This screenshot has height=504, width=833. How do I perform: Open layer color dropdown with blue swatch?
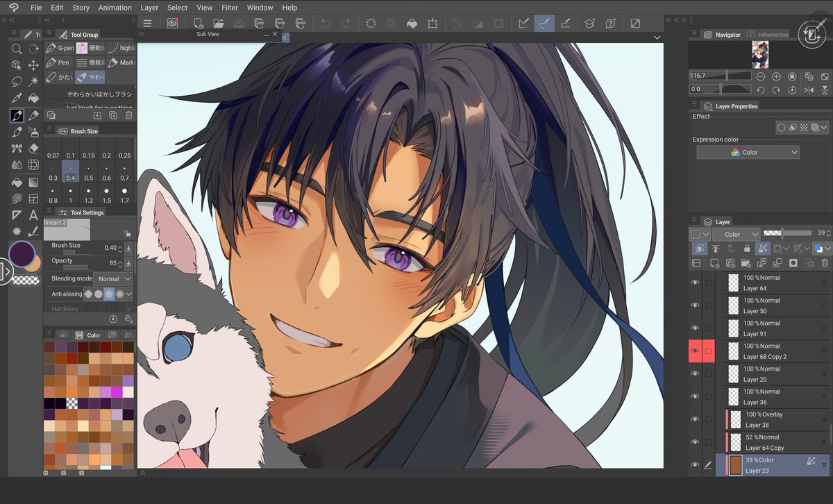pyautogui.click(x=821, y=249)
